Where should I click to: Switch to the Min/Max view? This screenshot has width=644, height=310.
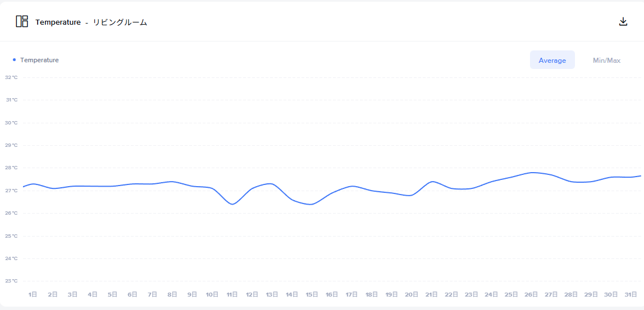coord(606,60)
